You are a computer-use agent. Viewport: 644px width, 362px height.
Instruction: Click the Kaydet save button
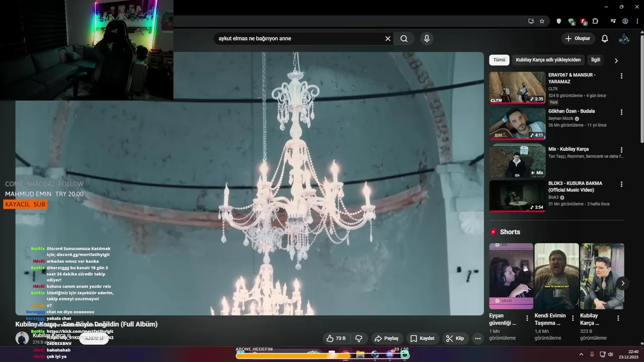point(422,338)
